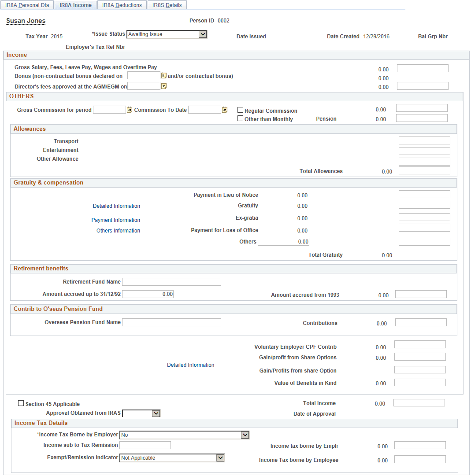Click the Payment Information link

coord(115,220)
